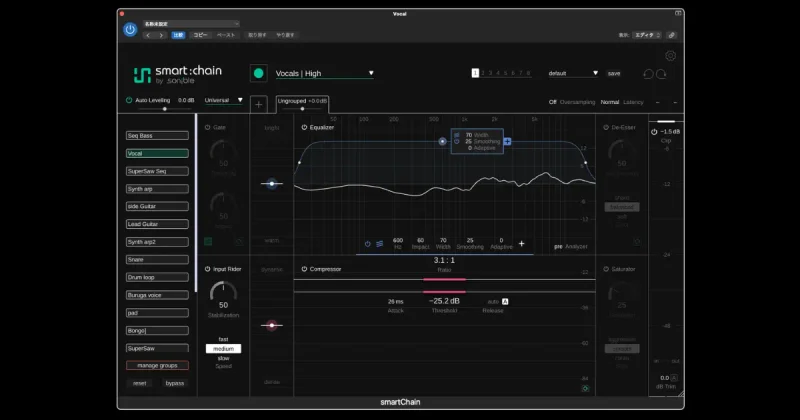Select state slot 2
The height and width of the screenshot is (420, 800).
(483, 73)
